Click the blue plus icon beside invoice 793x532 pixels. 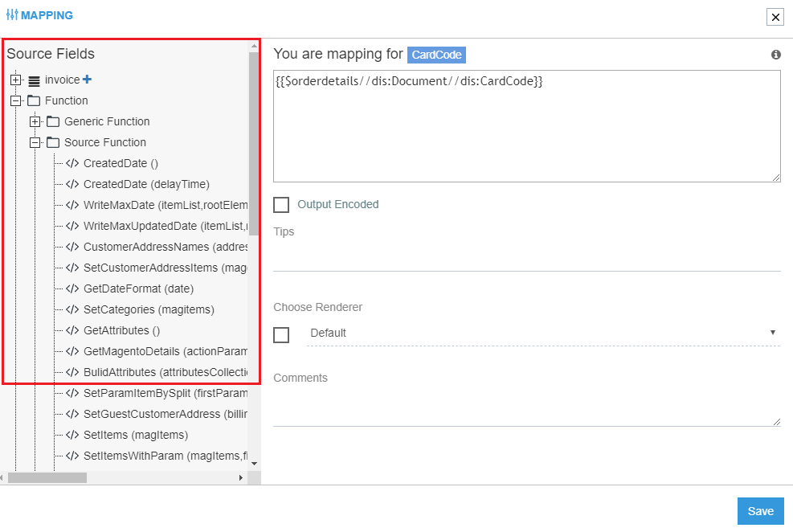87,80
